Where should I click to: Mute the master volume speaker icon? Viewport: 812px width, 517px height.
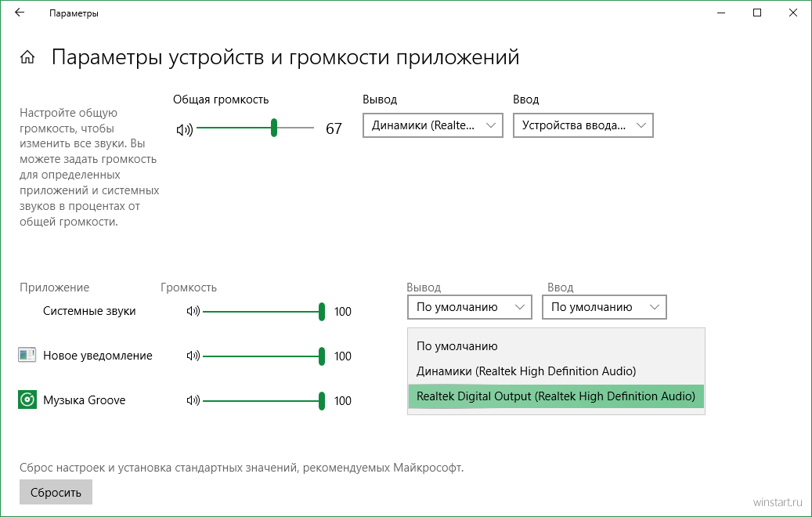tap(184, 129)
